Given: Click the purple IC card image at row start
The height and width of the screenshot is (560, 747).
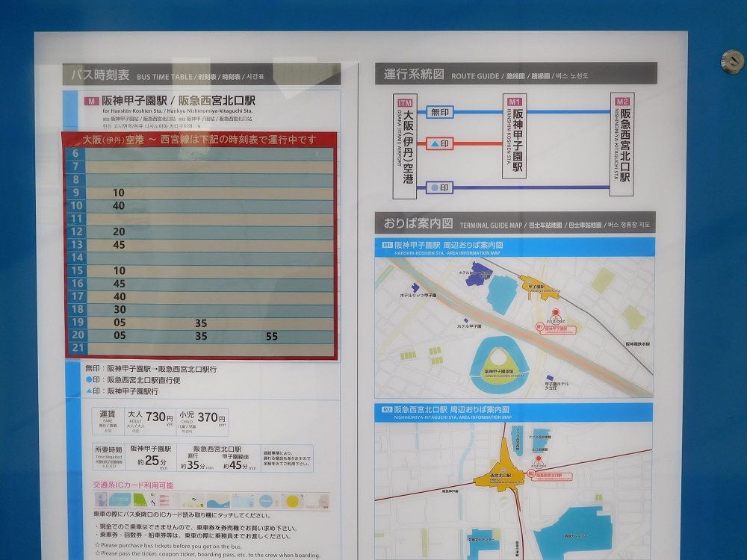Looking at the screenshot, I should [101, 500].
